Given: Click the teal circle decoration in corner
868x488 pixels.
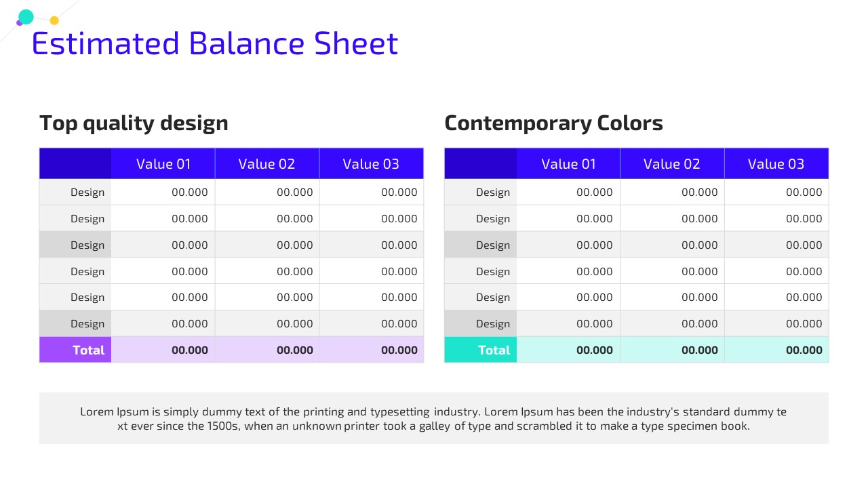Looking at the screenshot, I should point(26,17).
